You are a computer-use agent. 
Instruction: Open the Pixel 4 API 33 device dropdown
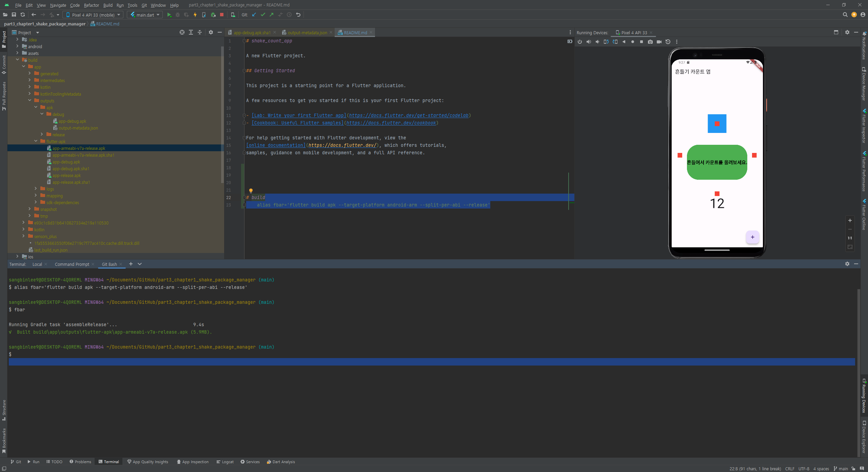[93, 15]
